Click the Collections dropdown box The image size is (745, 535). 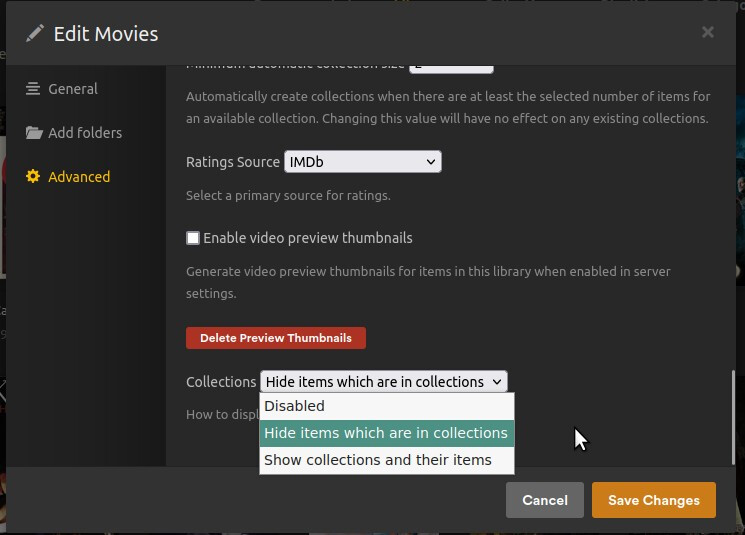383,382
